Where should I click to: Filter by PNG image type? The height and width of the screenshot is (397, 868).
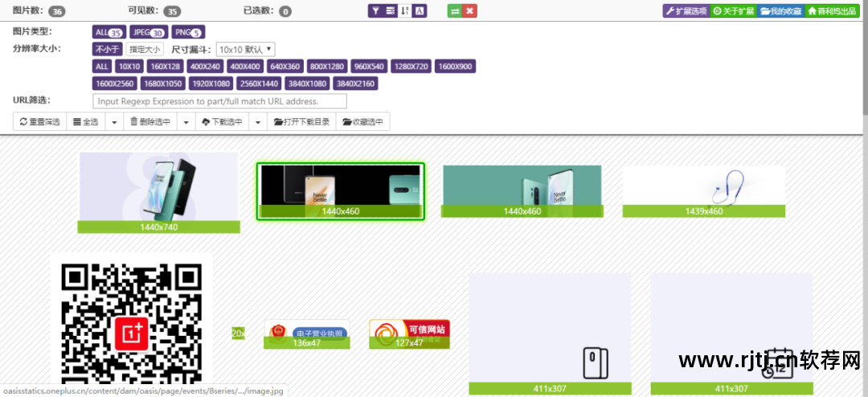click(188, 32)
